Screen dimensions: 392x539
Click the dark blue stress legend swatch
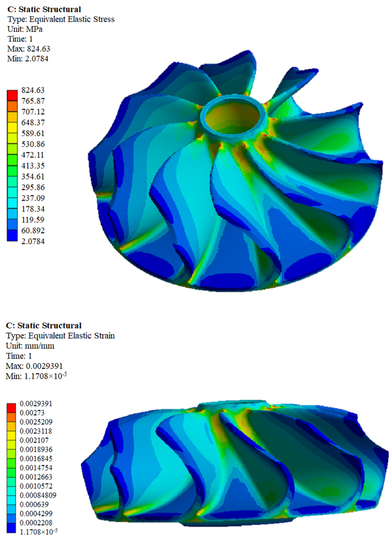(12, 235)
